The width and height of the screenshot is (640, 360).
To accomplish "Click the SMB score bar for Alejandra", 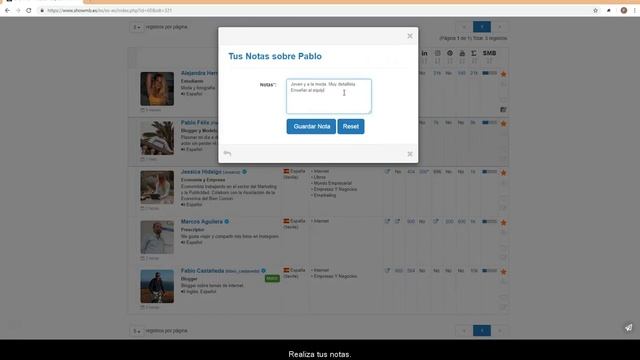I will (x=489, y=73).
